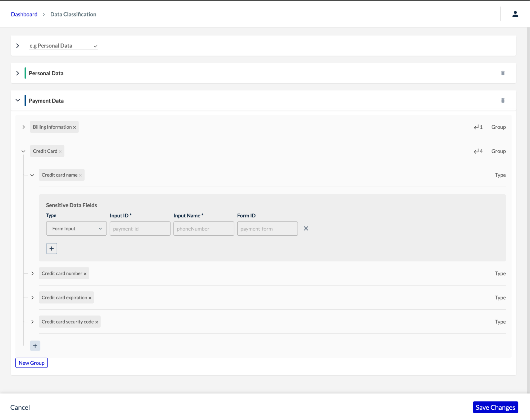
Task: Select the Data Classification breadcrumb item
Action: coord(73,14)
